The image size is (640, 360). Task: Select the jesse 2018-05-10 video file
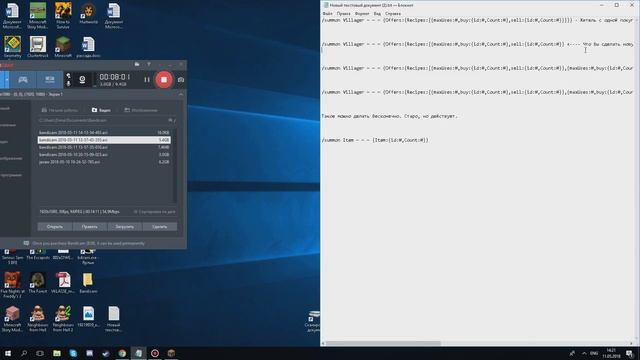104,162
